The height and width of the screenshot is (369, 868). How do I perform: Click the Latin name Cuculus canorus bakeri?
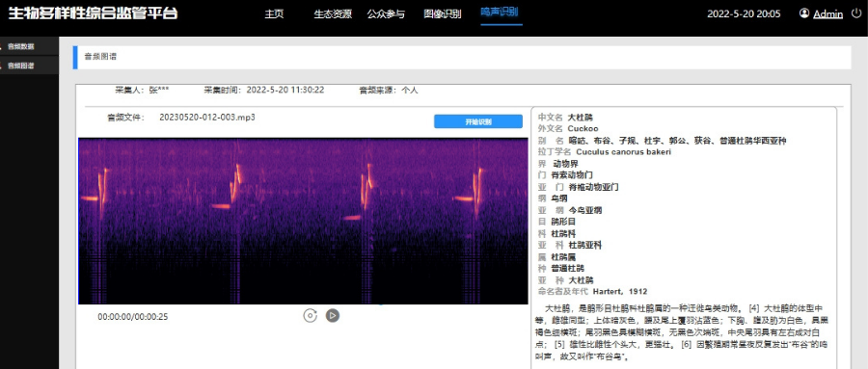point(623,151)
